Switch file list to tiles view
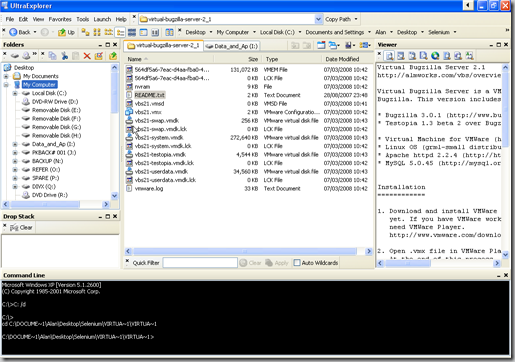Viewport: 515px width, 362px height. point(132,32)
